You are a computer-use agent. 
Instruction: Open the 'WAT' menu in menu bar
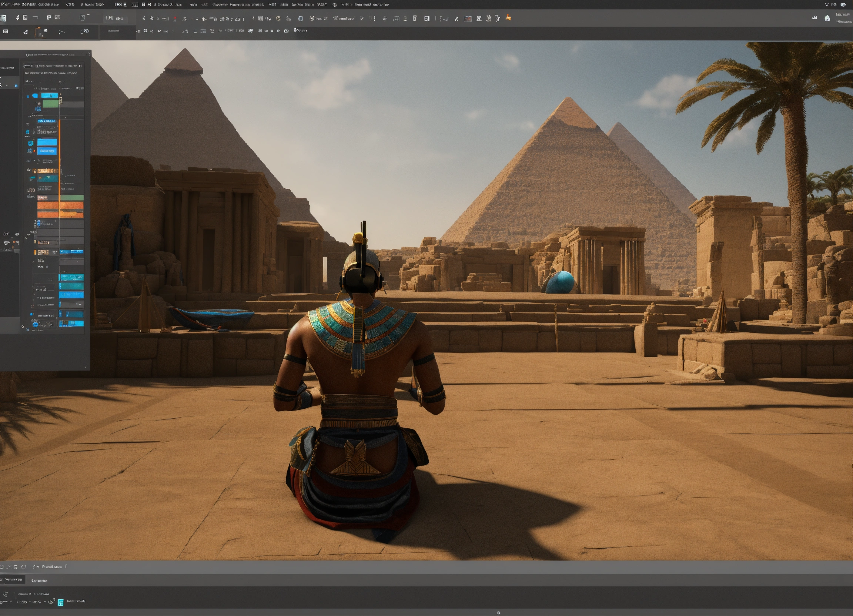tap(322, 4)
